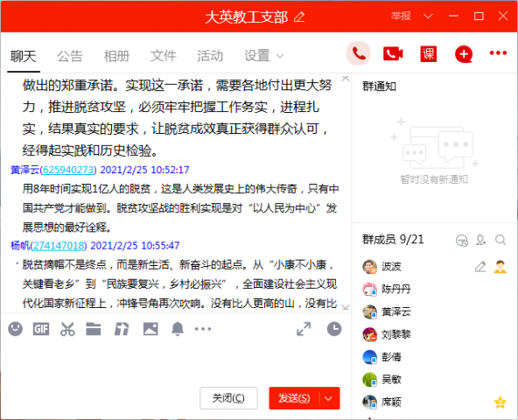
Task: Search group members
Action: (500, 241)
